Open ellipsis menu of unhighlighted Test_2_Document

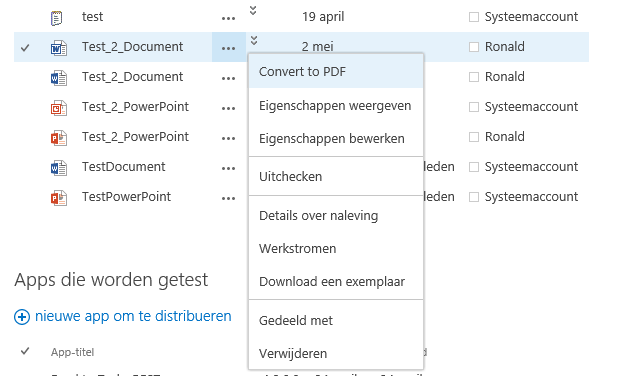229,78
